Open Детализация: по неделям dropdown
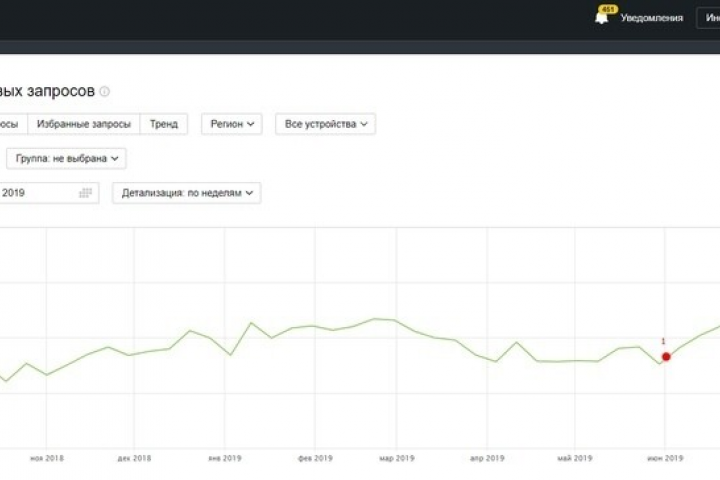 [x=187, y=193]
